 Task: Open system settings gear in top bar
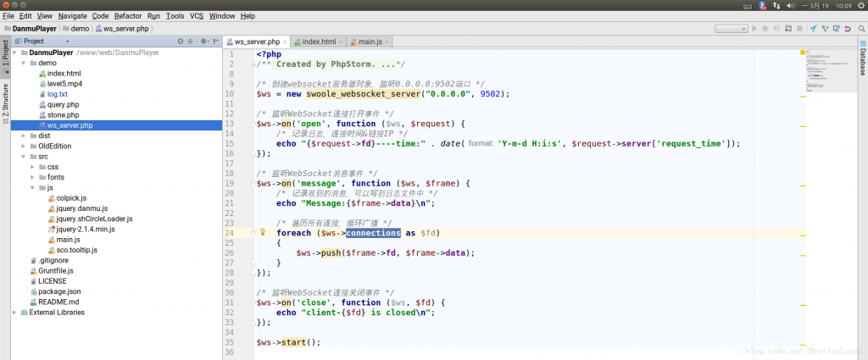[860, 5]
